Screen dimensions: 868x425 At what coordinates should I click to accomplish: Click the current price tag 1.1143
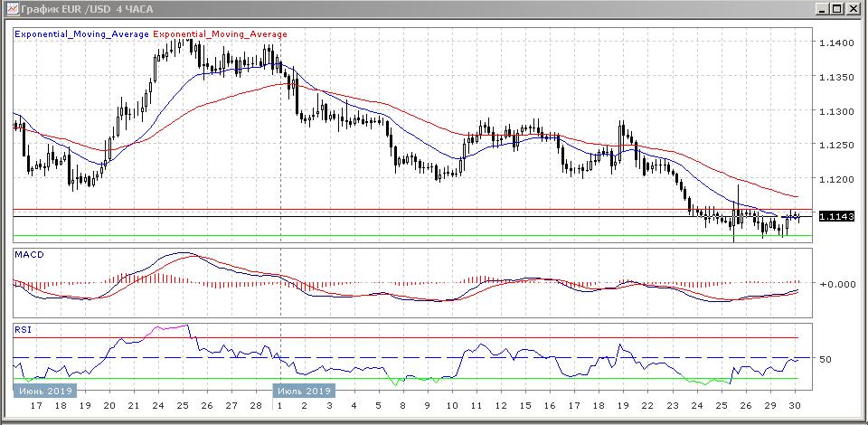click(833, 215)
